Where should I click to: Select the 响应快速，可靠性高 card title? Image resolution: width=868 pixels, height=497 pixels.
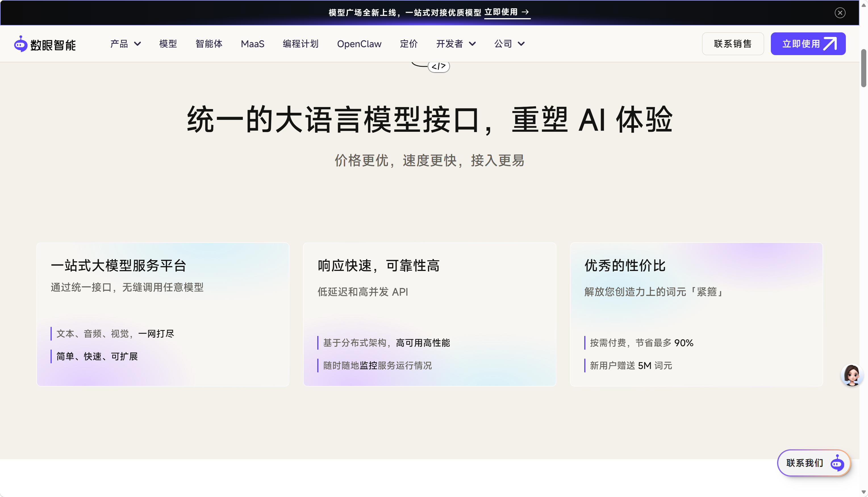point(379,266)
